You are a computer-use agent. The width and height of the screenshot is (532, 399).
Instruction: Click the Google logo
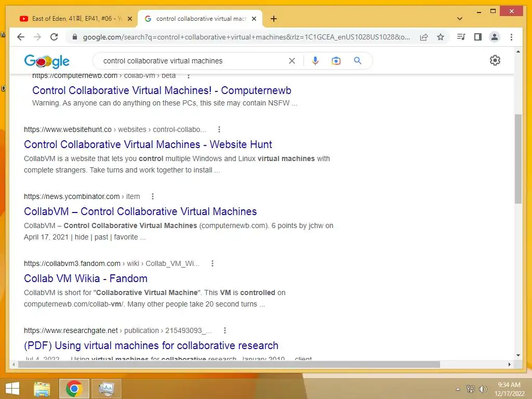click(47, 61)
